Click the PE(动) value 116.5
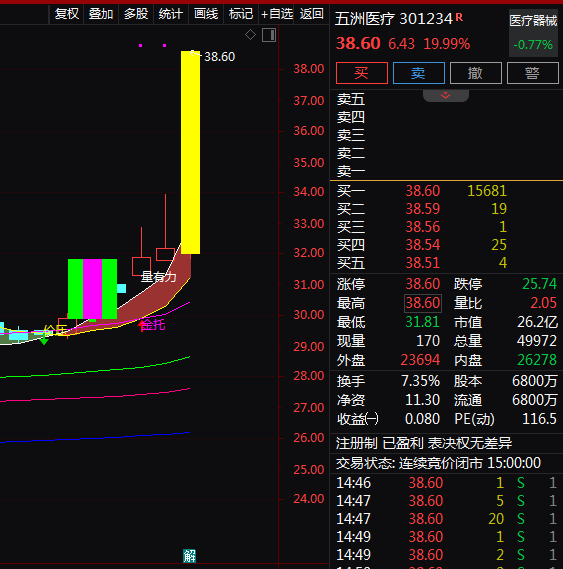Screen dimensions: 563x569 (x=539, y=419)
